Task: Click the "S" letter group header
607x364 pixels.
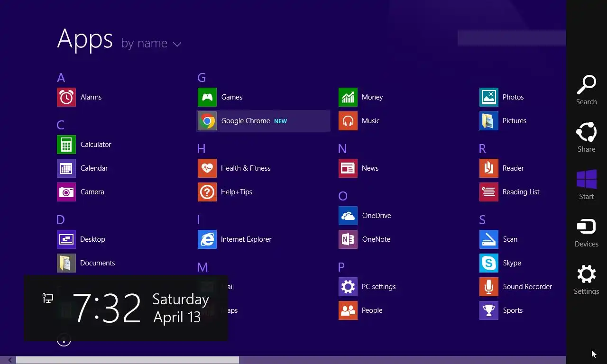Action: (x=482, y=220)
